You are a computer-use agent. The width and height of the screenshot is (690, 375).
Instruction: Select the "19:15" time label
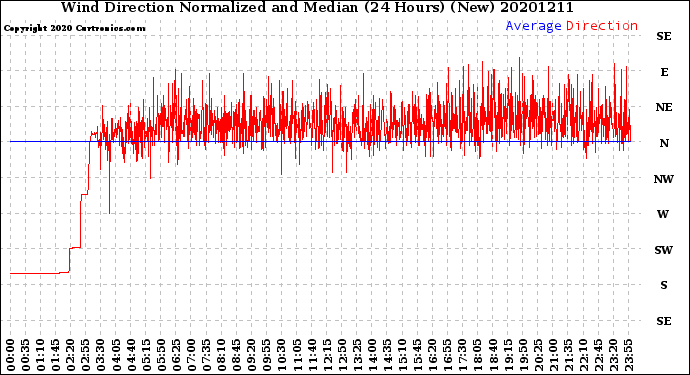click(508, 355)
